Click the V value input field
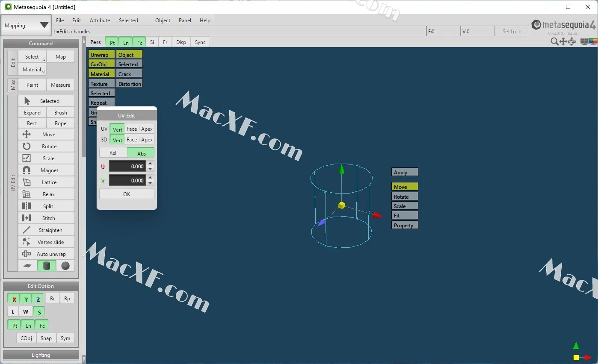This screenshot has width=598, height=364. (127, 180)
